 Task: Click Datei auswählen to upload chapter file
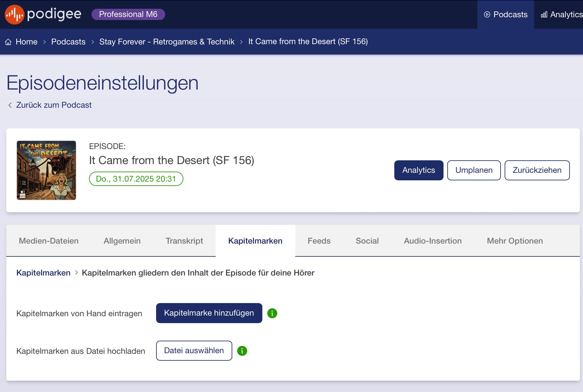[x=194, y=351]
